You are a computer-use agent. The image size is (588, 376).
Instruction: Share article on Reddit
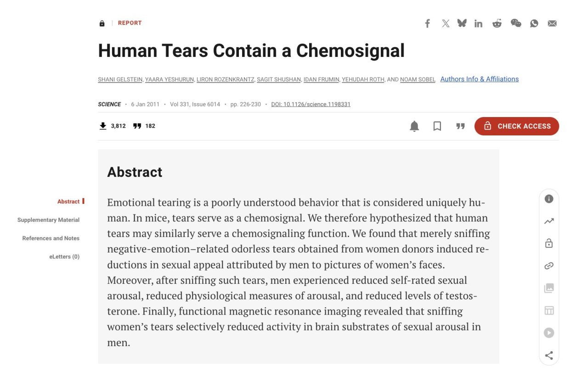(497, 23)
